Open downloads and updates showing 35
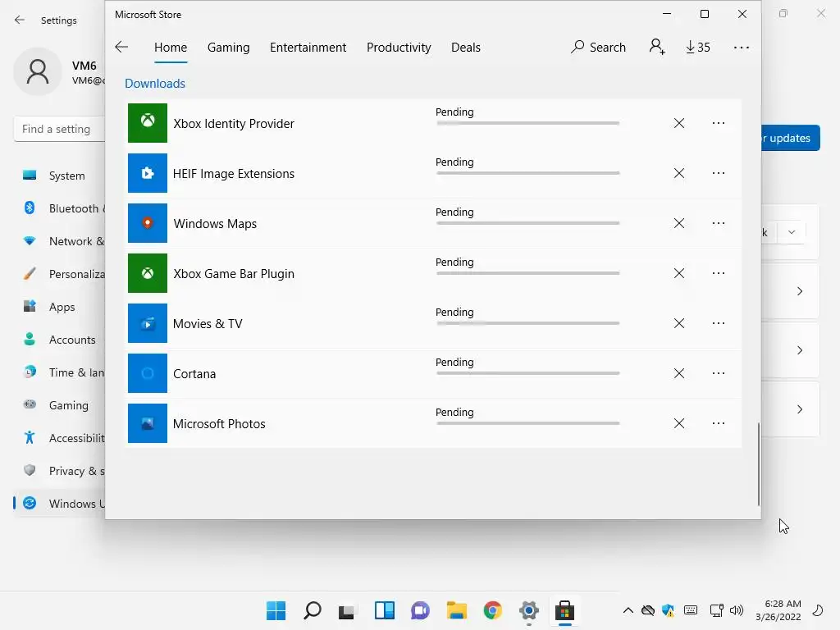The width and height of the screenshot is (840, 630). coord(698,48)
